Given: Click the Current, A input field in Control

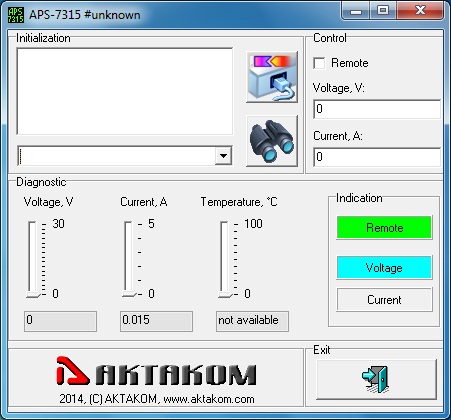Looking at the screenshot, I should click(377, 157).
